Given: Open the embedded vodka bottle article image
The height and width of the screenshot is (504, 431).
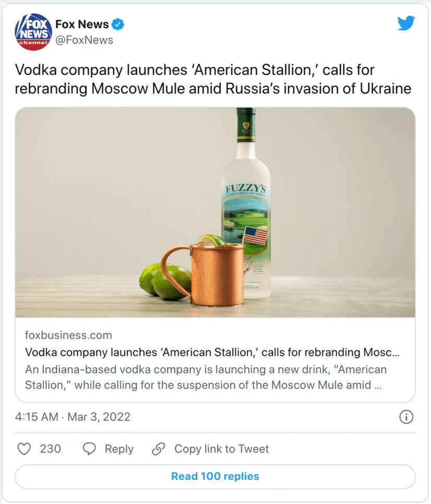Looking at the screenshot, I should tap(215, 214).
